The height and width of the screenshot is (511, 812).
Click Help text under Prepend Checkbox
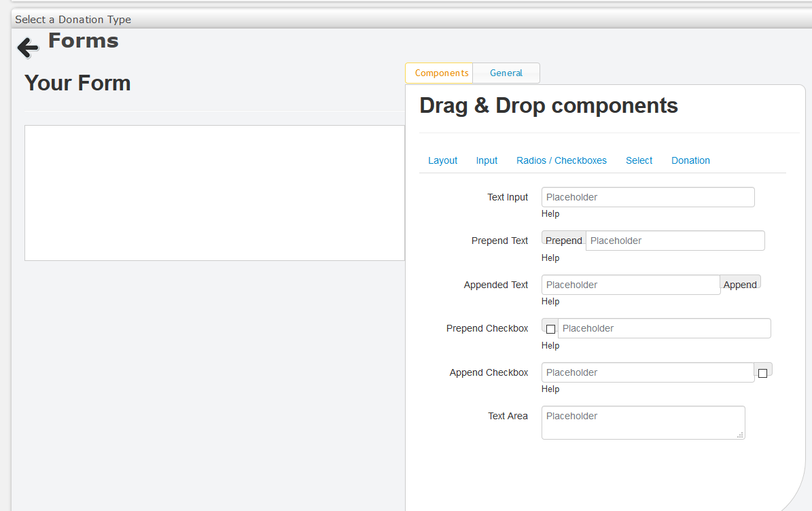click(550, 345)
